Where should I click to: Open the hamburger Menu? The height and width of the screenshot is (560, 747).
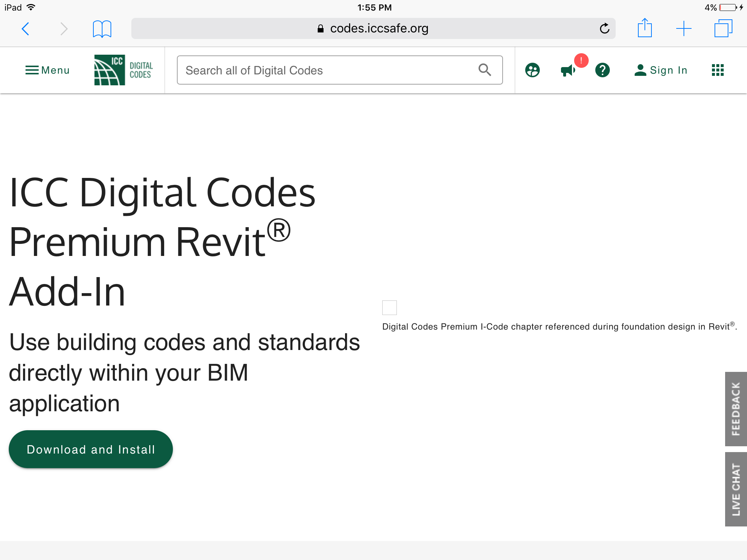click(x=47, y=70)
